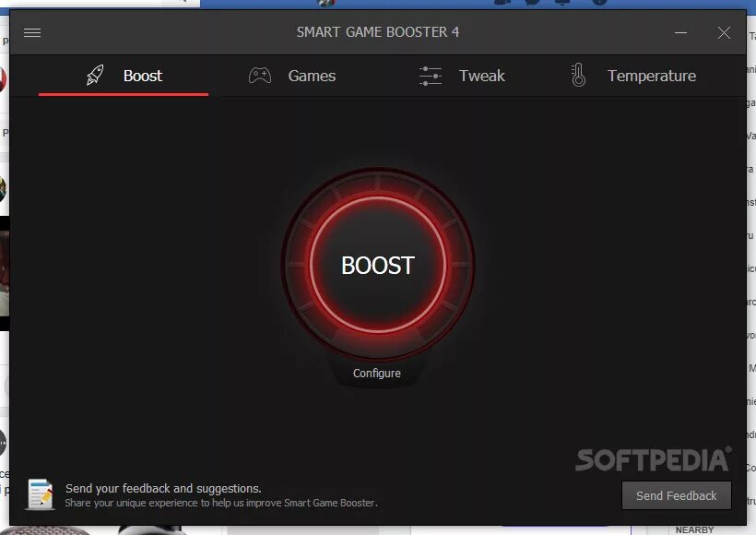Click the thermometer icon beside Temperature
Viewport: 756px width, 535px height.
(x=578, y=76)
